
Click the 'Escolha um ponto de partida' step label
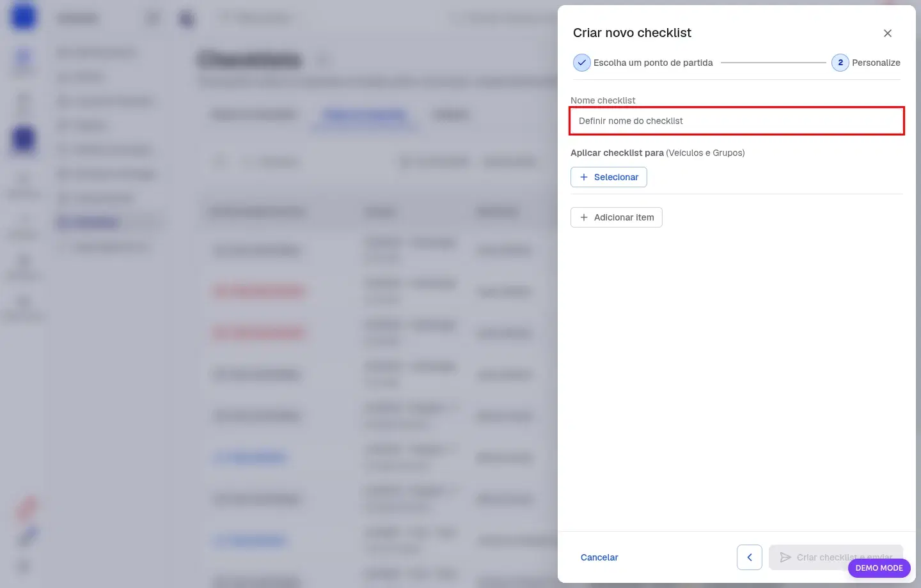pos(653,63)
